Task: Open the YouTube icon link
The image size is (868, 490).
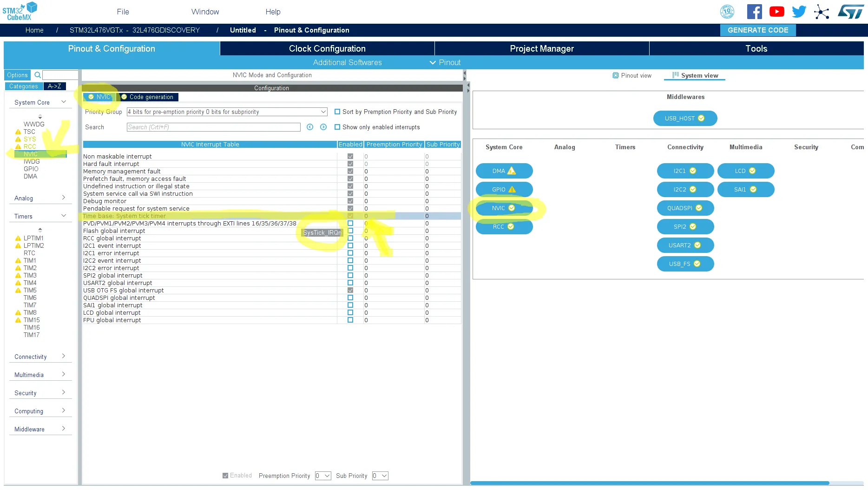Action: [776, 12]
